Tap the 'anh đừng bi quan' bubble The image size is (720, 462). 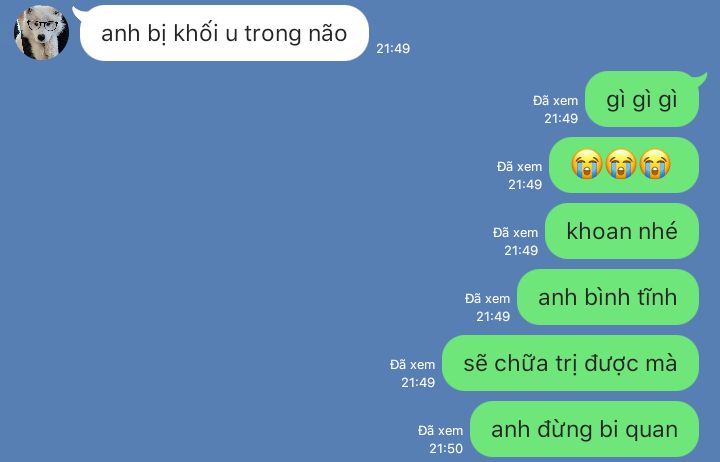585,429
